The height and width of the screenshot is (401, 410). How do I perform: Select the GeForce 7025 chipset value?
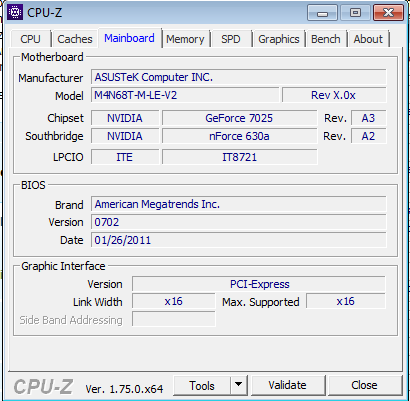[239, 118]
